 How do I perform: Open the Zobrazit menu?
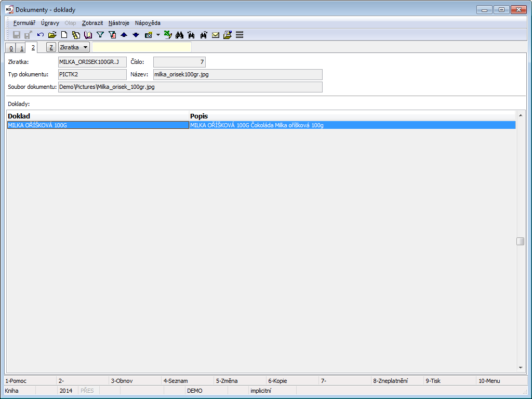pos(92,23)
